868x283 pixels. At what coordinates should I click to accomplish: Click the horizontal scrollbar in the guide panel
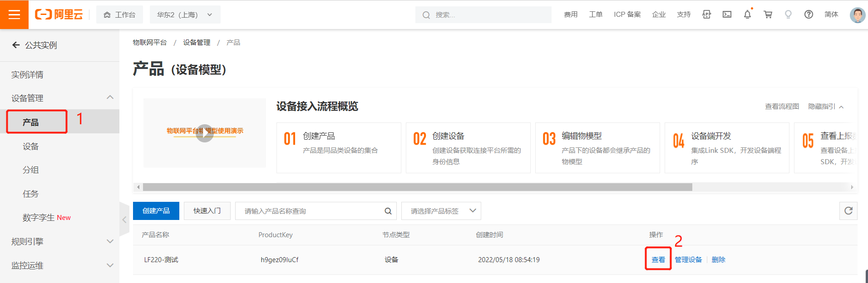pyautogui.click(x=417, y=187)
